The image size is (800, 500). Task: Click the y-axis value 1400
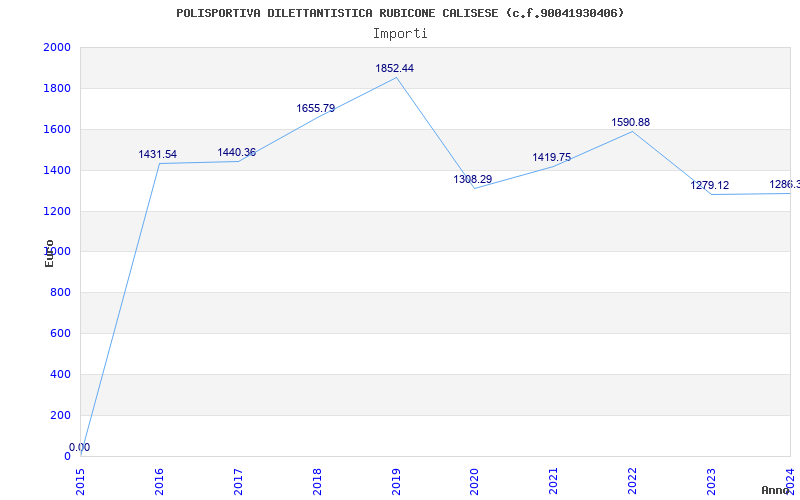(x=57, y=170)
